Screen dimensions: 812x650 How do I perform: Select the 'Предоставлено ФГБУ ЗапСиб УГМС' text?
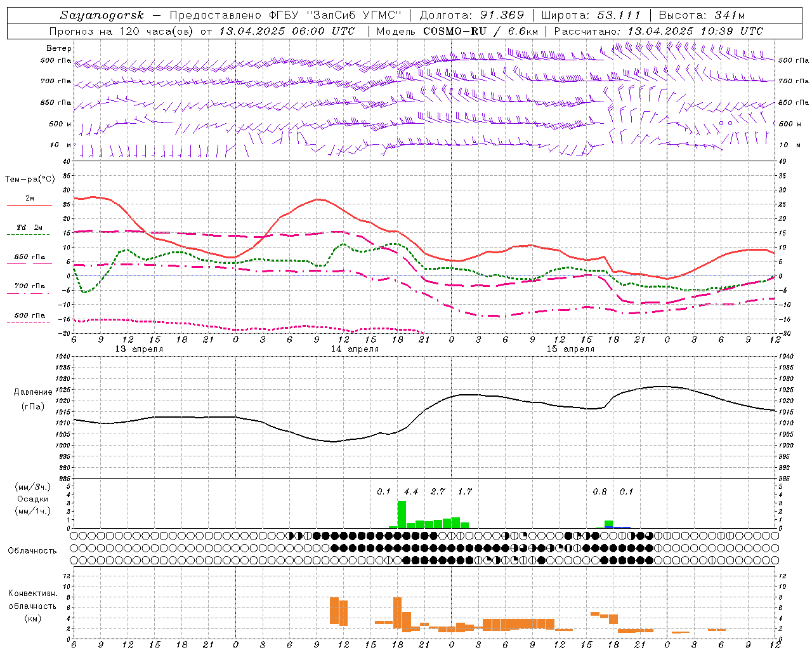(x=285, y=15)
